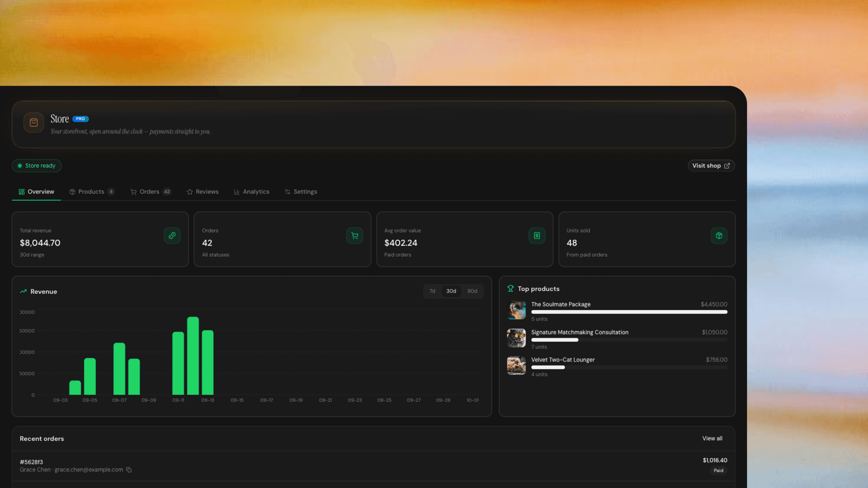Open shop via Visit shop button
Image resolution: width=868 pixels, height=488 pixels.
pyautogui.click(x=711, y=166)
